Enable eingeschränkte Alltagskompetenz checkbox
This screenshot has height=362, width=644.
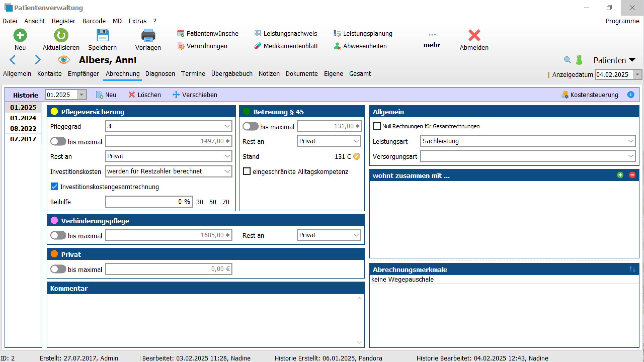247,171
